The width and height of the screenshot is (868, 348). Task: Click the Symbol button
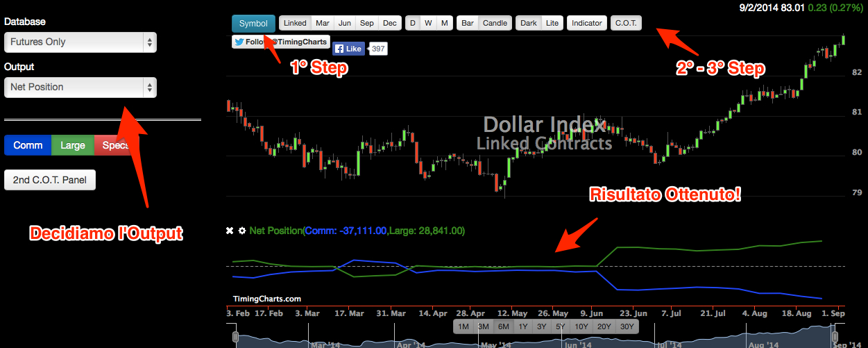[253, 23]
